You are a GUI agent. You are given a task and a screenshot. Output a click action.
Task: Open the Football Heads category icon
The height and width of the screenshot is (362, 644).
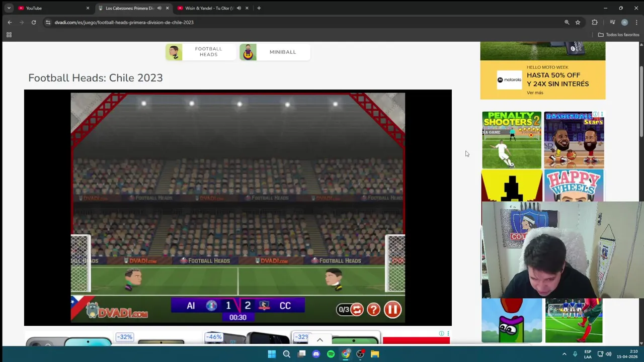[x=174, y=52]
